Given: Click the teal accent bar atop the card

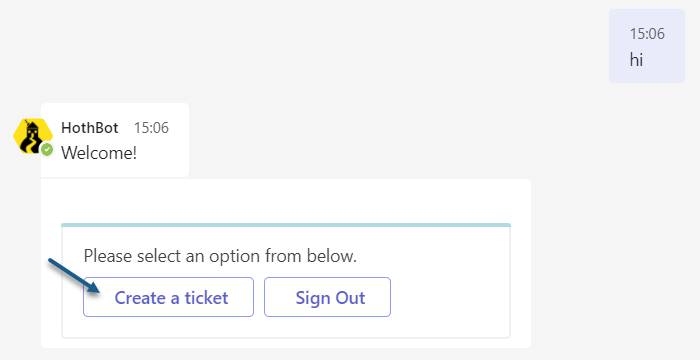Looking at the screenshot, I should pos(286,225).
